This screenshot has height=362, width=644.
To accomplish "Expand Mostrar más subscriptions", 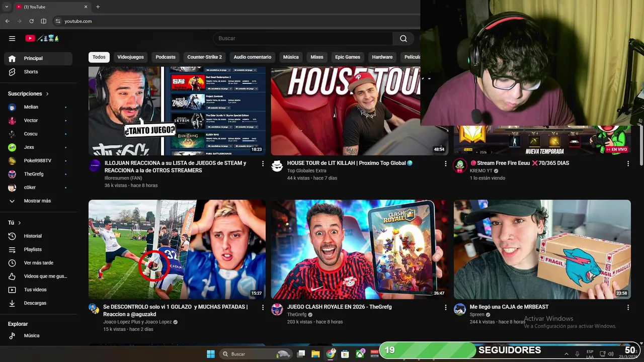I will (38, 201).
